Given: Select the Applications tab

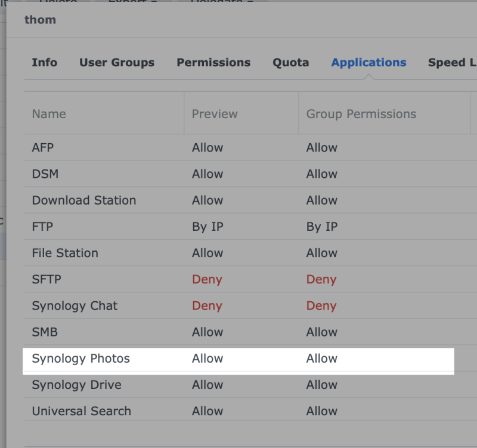Looking at the screenshot, I should (x=368, y=63).
